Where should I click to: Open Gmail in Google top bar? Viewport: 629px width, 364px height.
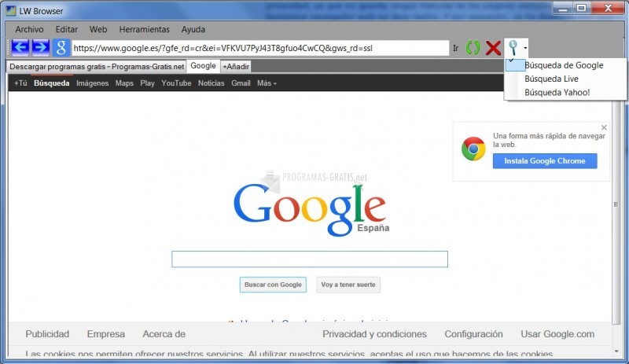[241, 83]
